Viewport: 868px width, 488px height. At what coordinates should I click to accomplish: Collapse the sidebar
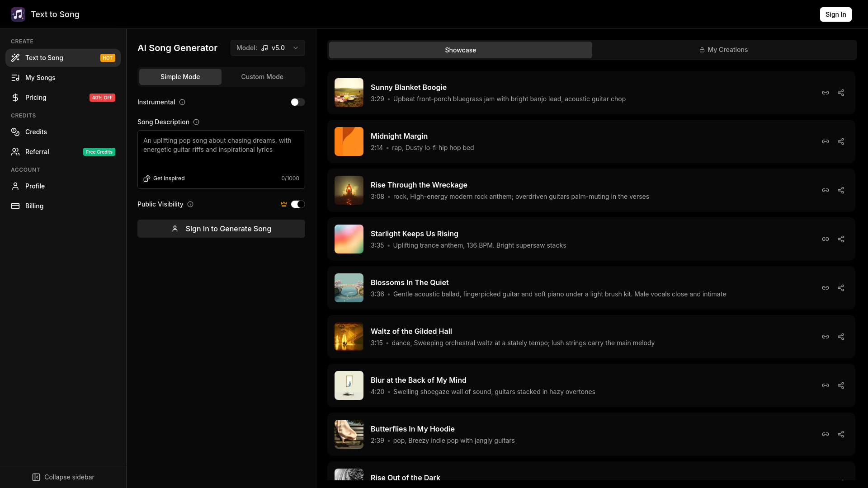click(x=63, y=477)
